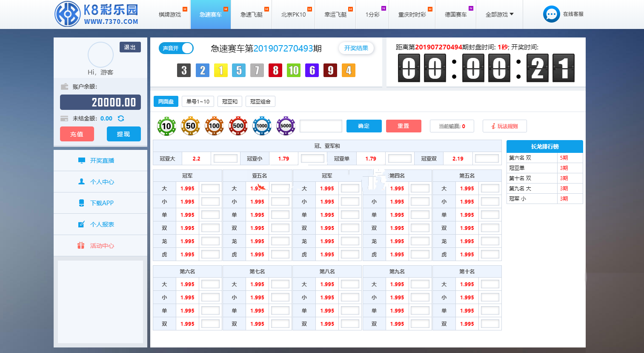Click the 确定 confirm button
This screenshot has height=353, width=644.
click(364, 126)
